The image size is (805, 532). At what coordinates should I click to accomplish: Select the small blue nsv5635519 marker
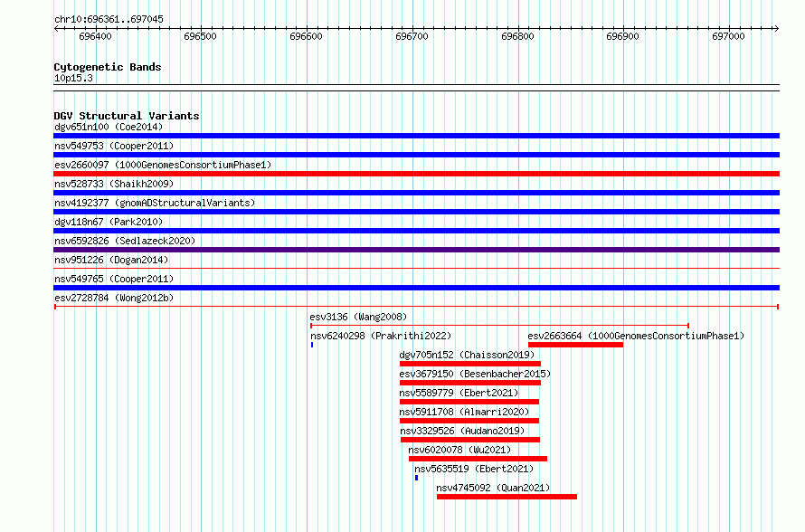click(x=416, y=478)
